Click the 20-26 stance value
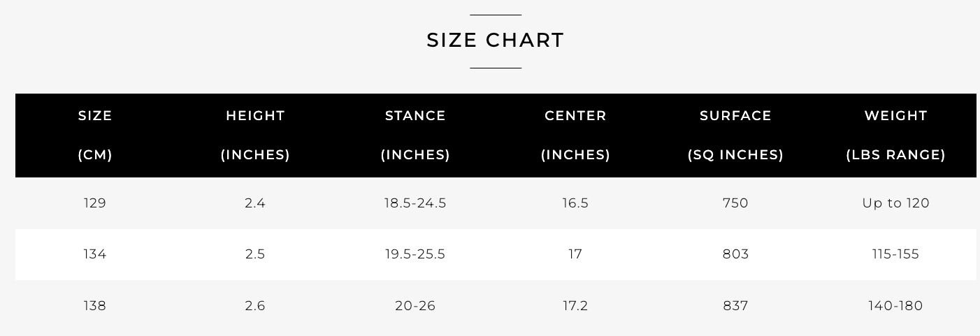 click(415, 306)
